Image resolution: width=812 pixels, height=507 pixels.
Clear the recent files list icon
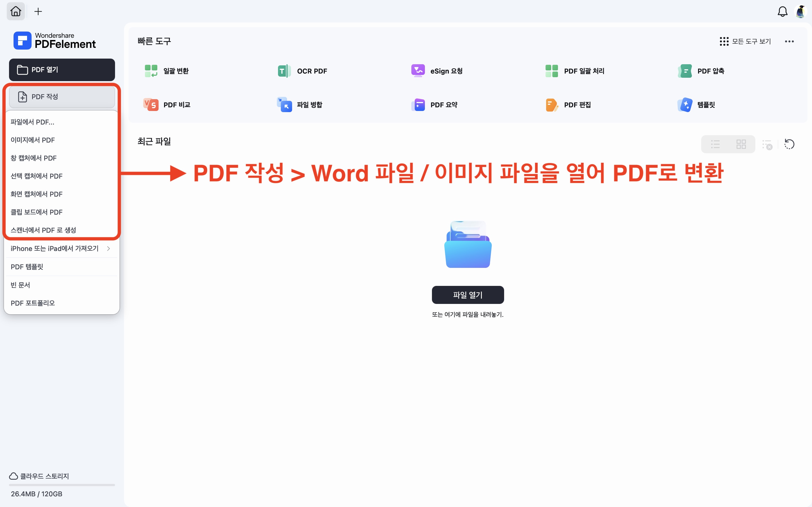pos(767,144)
